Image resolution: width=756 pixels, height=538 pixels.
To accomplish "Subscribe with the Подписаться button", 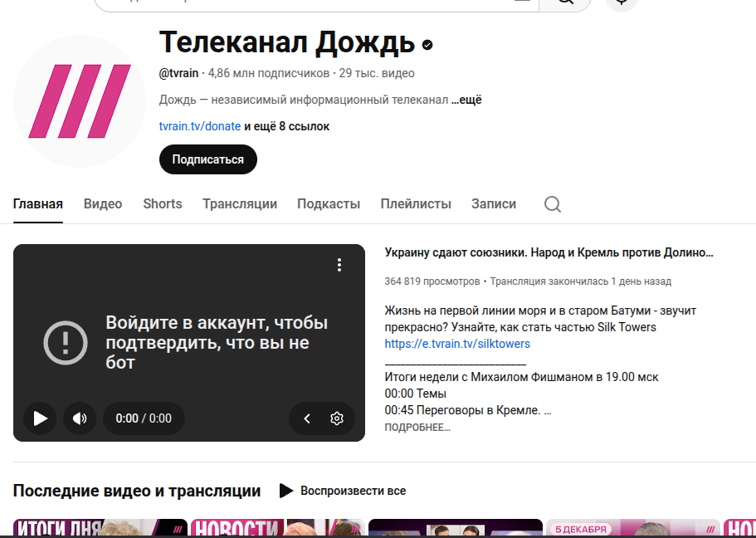I will tap(208, 159).
